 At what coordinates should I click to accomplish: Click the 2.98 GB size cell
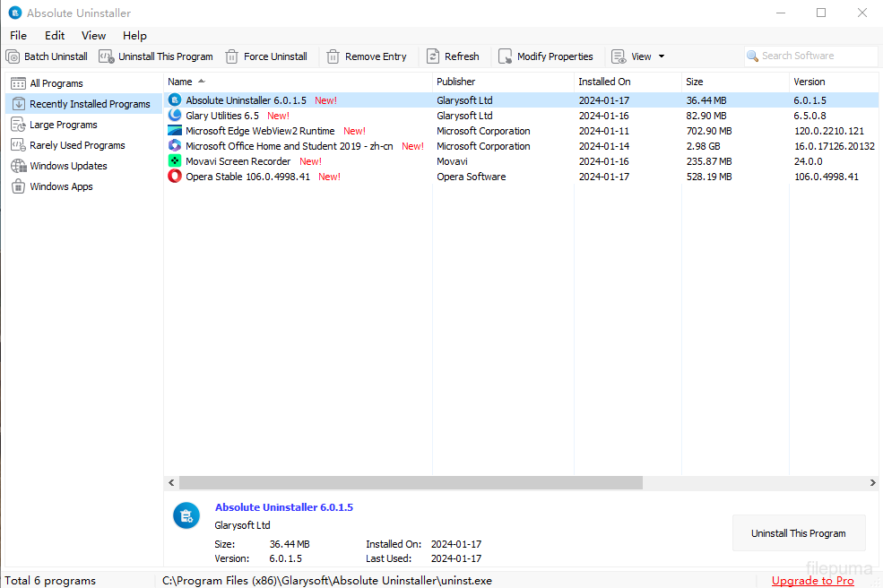pyautogui.click(x=703, y=146)
